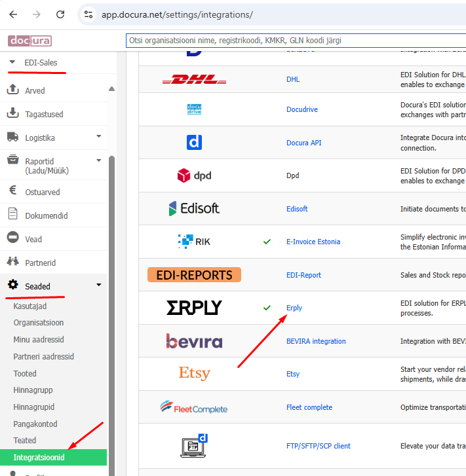Click the bevira logo
Image resolution: width=466 pixels, height=476 pixels.
pyautogui.click(x=194, y=341)
